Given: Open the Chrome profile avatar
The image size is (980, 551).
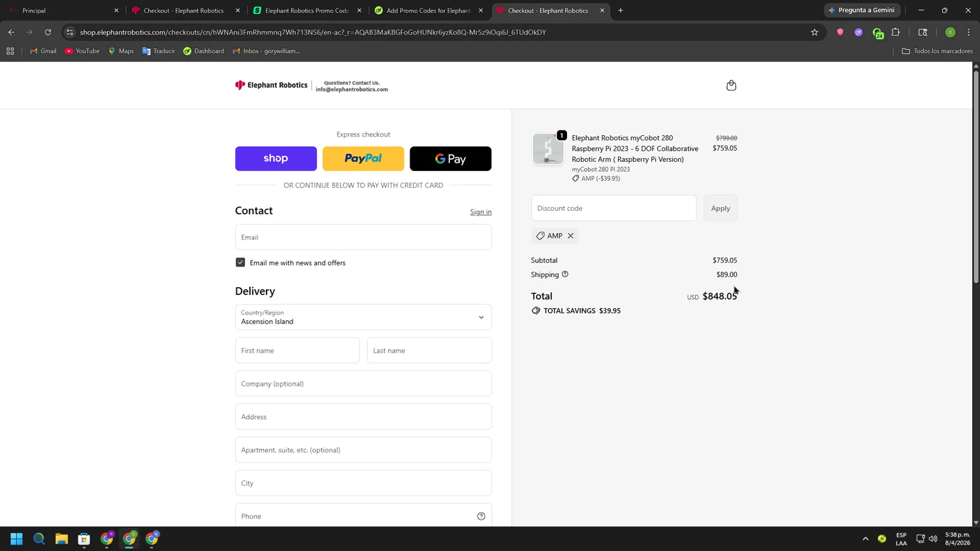Looking at the screenshot, I should (x=951, y=32).
